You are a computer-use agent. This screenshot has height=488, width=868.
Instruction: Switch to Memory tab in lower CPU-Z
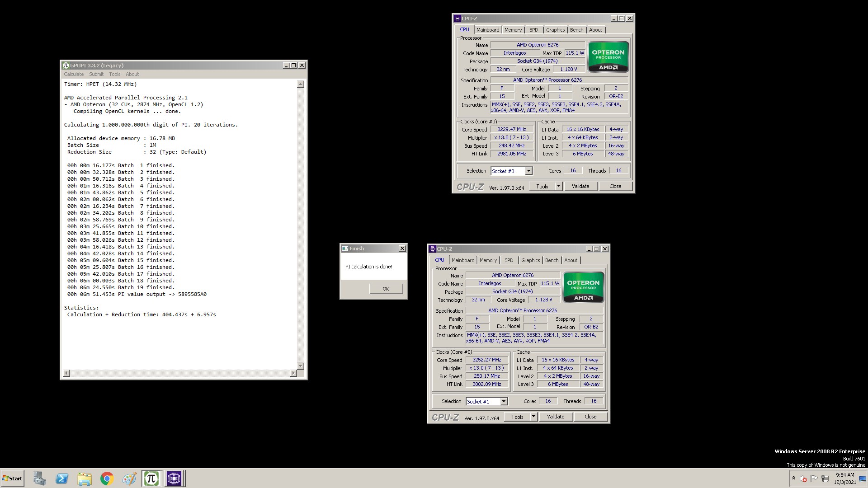488,260
